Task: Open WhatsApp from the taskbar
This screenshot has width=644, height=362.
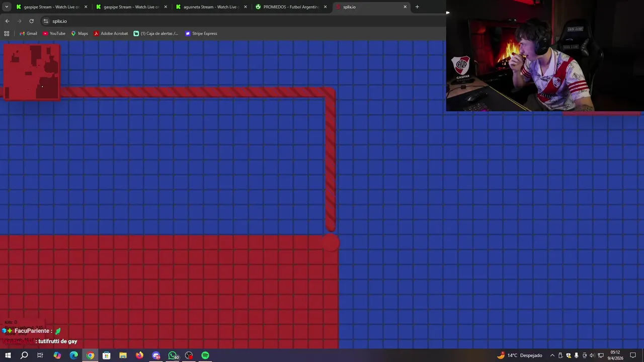Action: pos(173,355)
